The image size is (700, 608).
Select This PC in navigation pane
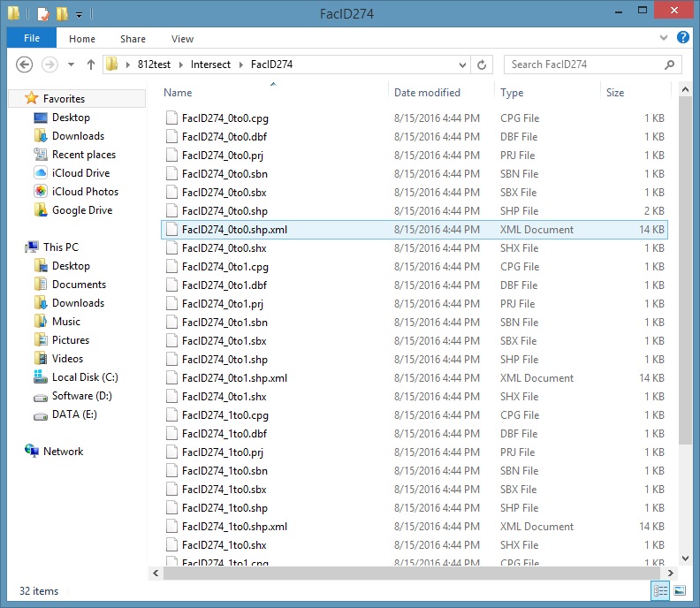pos(61,247)
